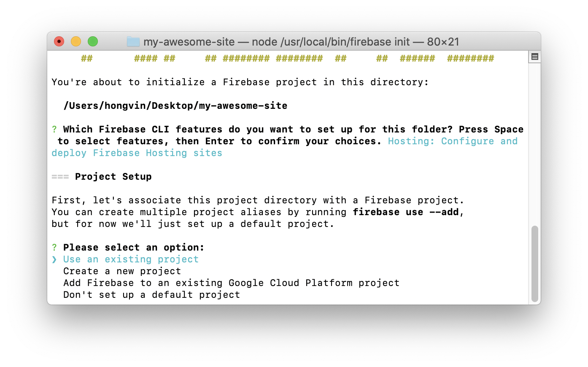588x367 pixels.
Task: Click the split pane icon above the scrollbar
Action: [x=534, y=57]
